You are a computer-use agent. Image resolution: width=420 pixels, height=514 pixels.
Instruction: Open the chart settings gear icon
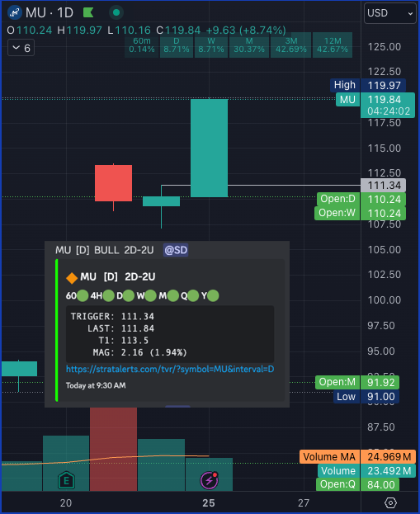tap(390, 502)
